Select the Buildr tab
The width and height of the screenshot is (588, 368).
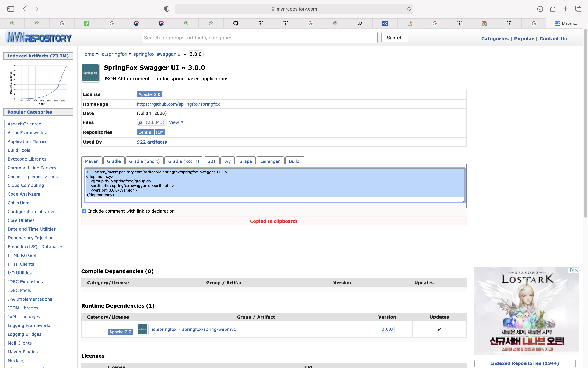point(295,161)
